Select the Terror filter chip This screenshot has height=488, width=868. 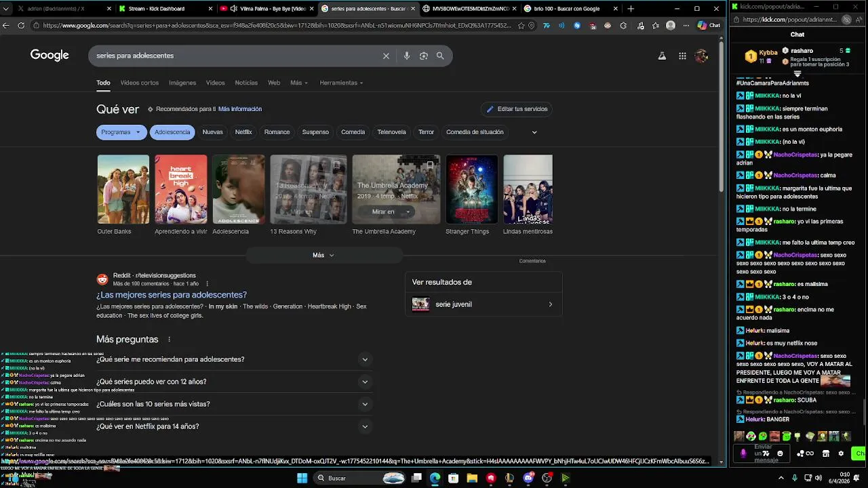pyautogui.click(x=426, y=132)
